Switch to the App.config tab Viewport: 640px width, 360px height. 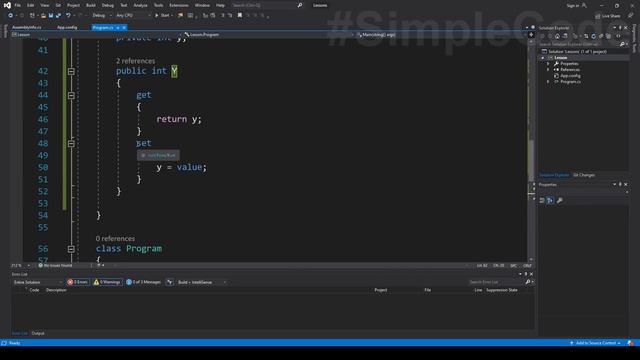[x=67, y=27]
